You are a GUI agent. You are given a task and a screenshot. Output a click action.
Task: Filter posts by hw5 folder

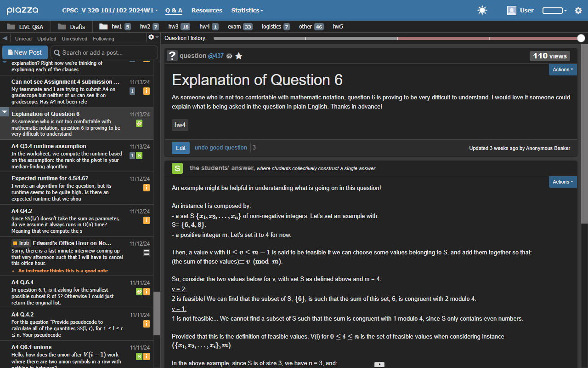click(338, 27)
